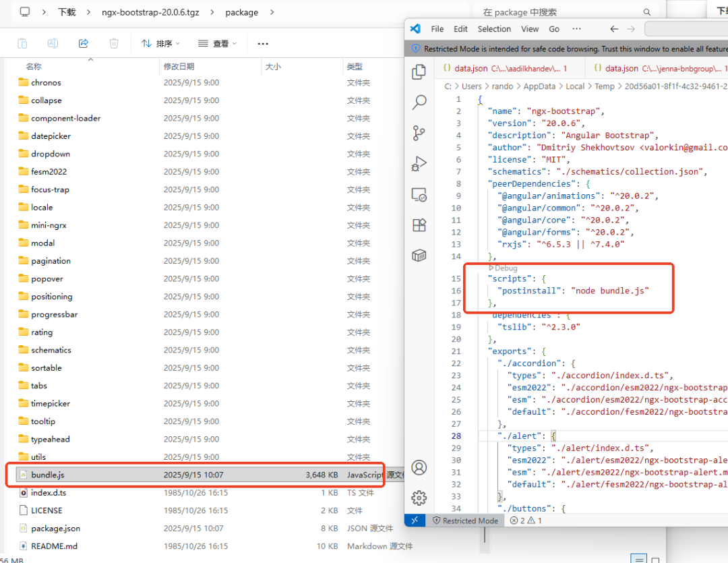Click the search magnifier in the Explorer search box
Screen dimensions: 728x563
tap(646, 12)
